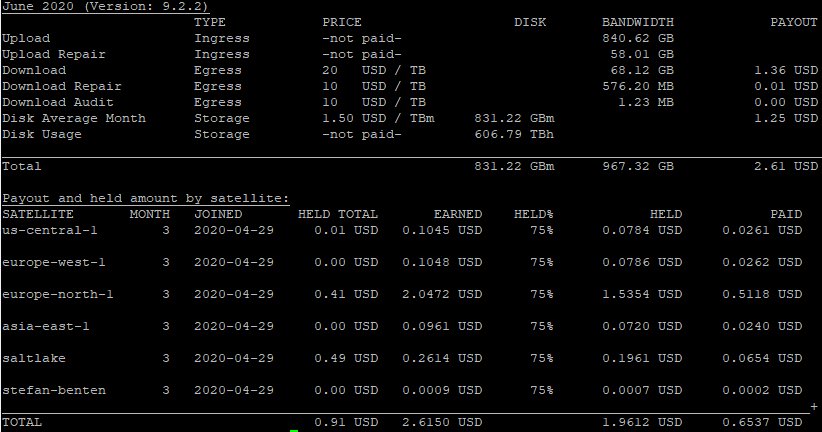Viewport: 822px width, 432px height.
Task: Click the Disk Average Month row label
Action: point(74,118)
